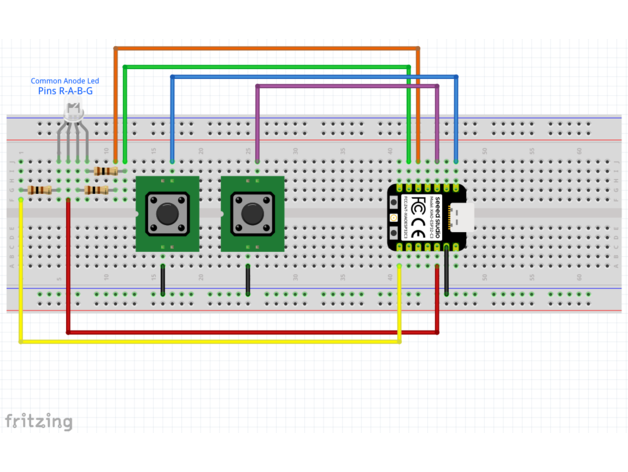The height and width of the screenshot is (472, 628).
Task: Select the right green pushbutton
Action: point(251,213)
